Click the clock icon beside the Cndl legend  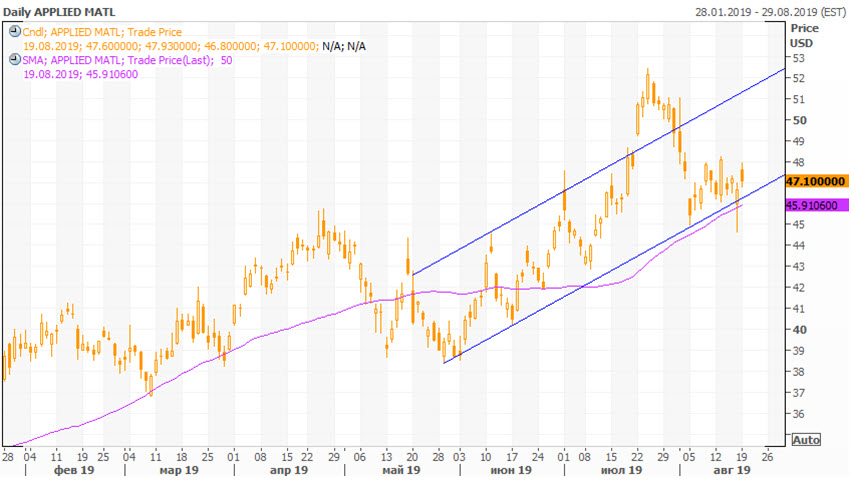pos(14,32)
